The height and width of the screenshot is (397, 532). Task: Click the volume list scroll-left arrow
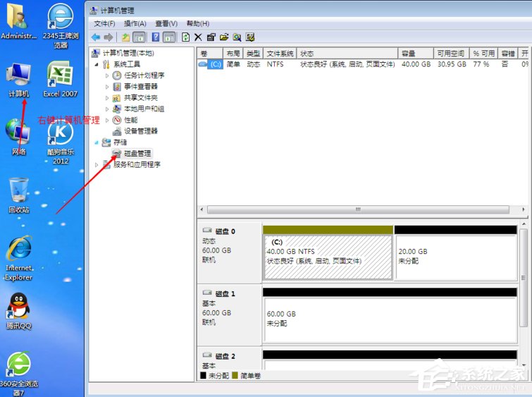point(202,209)
